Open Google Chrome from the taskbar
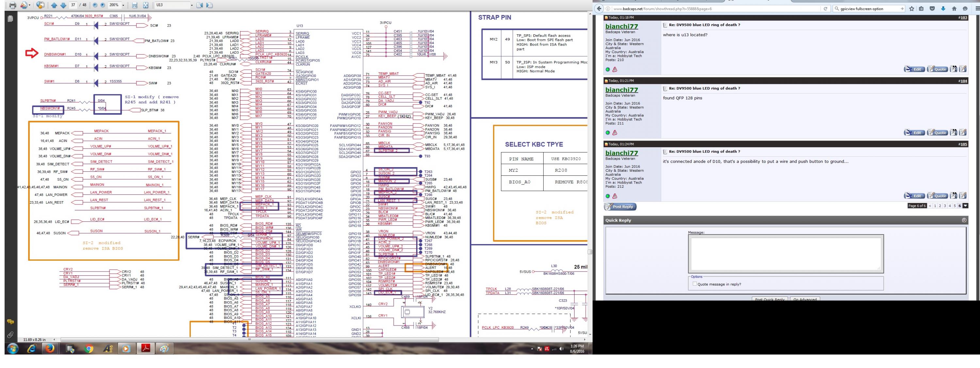980x368 pixels. click(x=89, y=348)
